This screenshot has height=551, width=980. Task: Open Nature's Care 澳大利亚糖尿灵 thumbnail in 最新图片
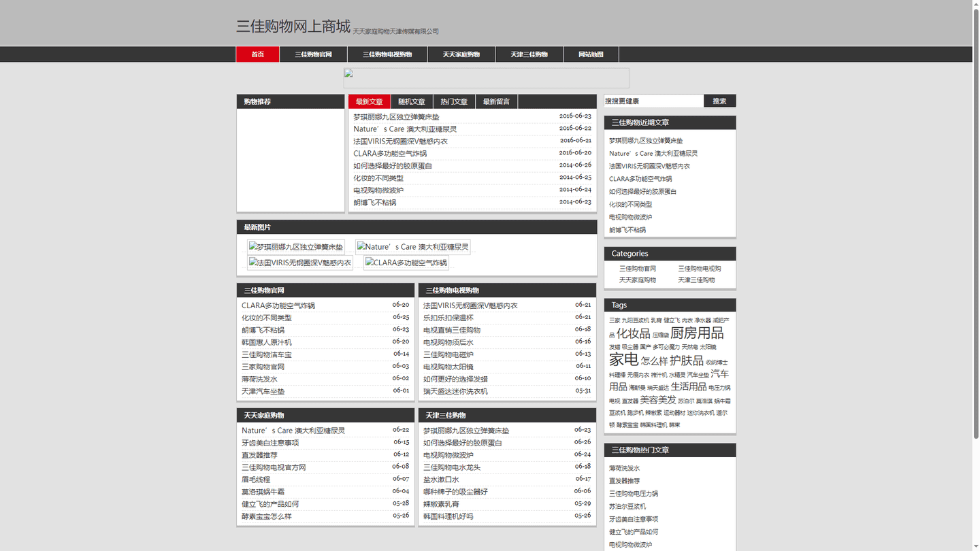click(x=412, y=247)
